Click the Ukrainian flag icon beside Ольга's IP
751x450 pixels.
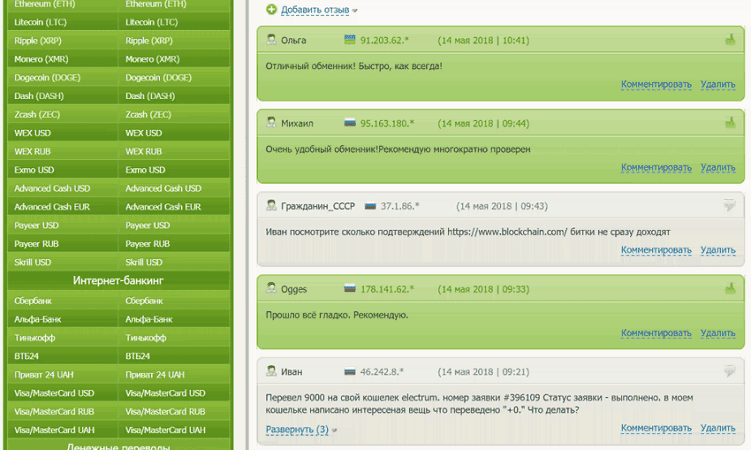350,41
